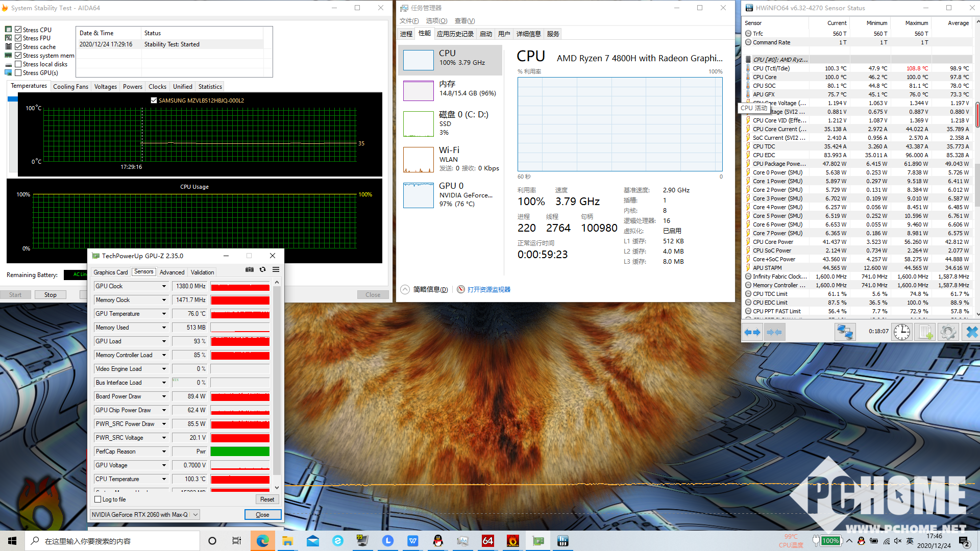Screen dimensions: 980x551
Task: Open HWiNFO sensor settings gear
Action: pos(948,332)
